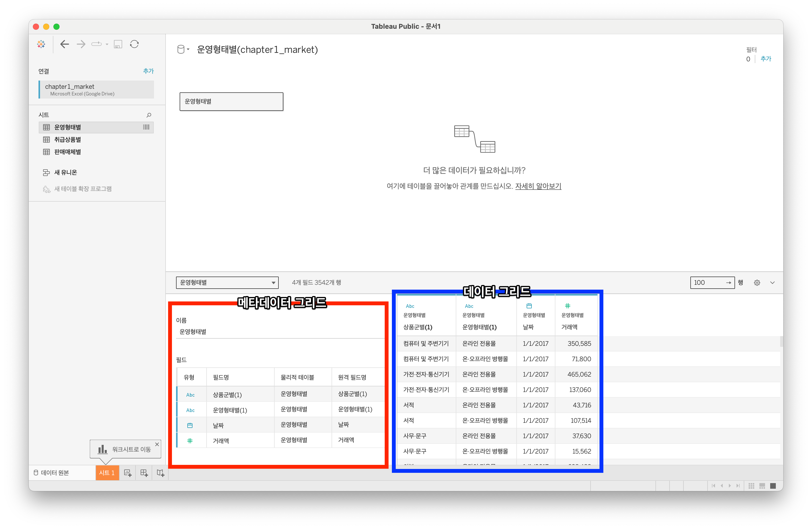
Task: Click the new worksheet icon
Action: coord(128,473)
